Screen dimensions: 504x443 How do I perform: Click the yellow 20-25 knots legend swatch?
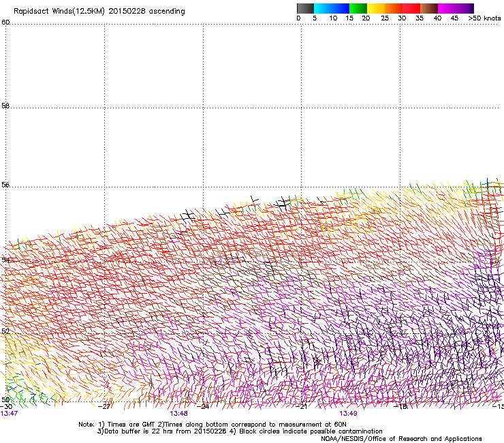(376, 8)
